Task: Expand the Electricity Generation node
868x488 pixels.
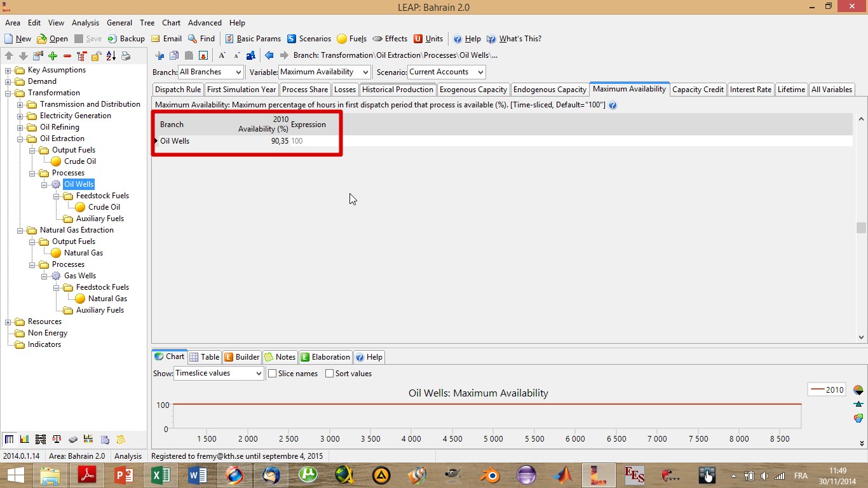Action: (20, 116)
